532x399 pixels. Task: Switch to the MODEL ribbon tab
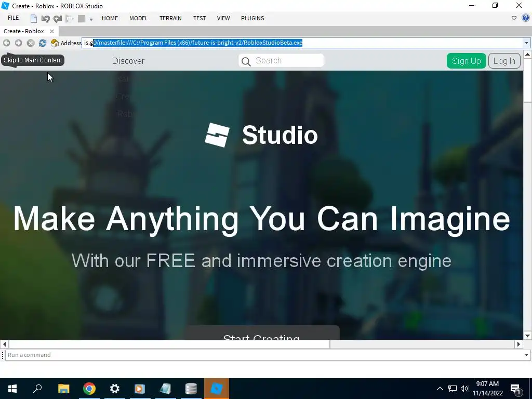[x=138, y=18]
